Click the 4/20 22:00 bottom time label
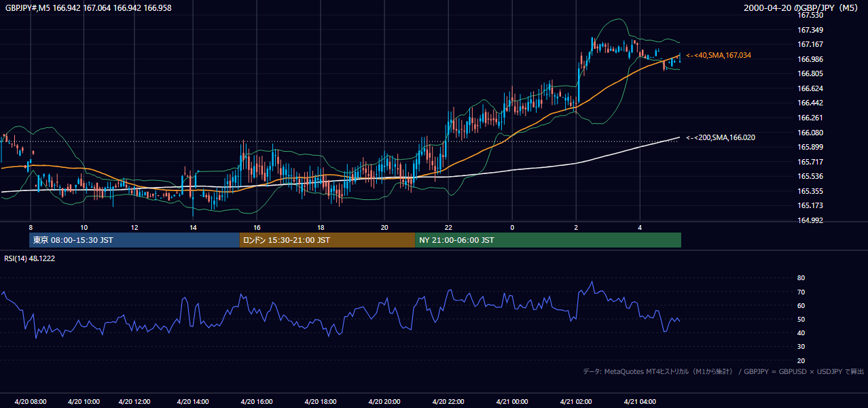 point(448,401)
